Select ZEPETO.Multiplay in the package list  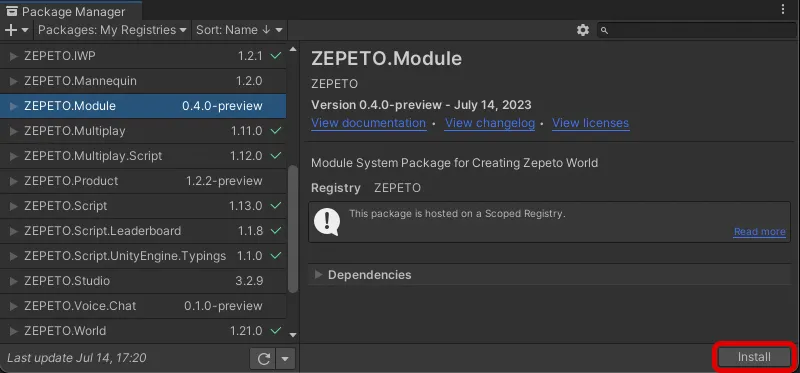coord(143,131)
